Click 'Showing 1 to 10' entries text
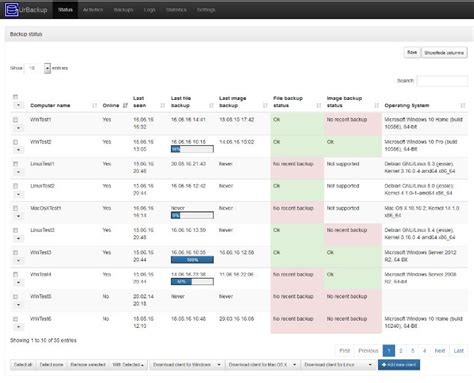This screenshot has width=474, height=383. (x=43, y=340)
